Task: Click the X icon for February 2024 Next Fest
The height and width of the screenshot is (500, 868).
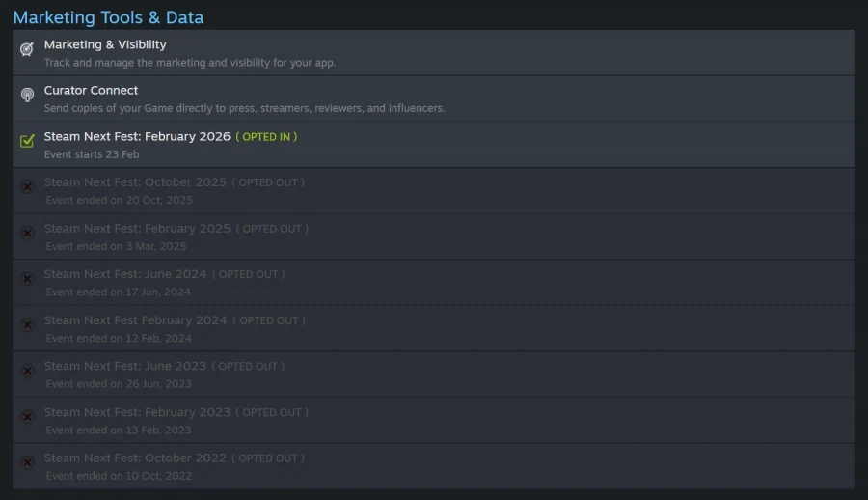Action: pyautogui.click(x=27, y=324)
